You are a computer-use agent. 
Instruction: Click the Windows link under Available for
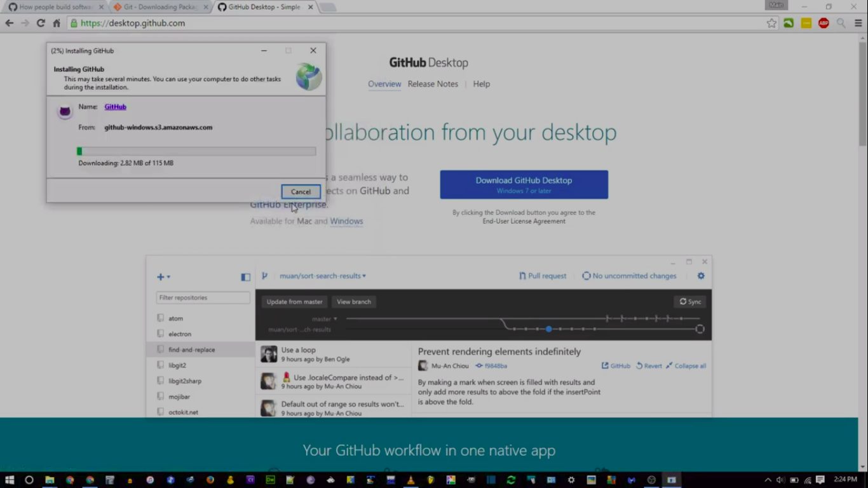(x=346, y=221)
